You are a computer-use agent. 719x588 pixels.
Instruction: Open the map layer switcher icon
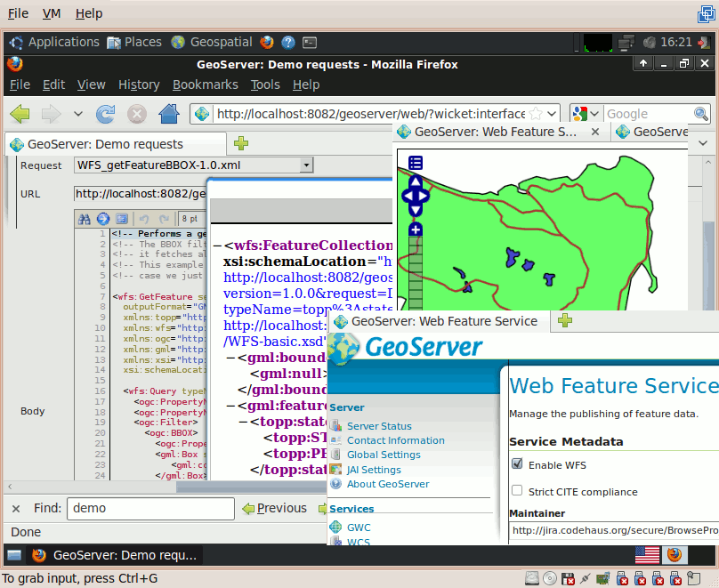pyautogui.click(x=416, y=163)
